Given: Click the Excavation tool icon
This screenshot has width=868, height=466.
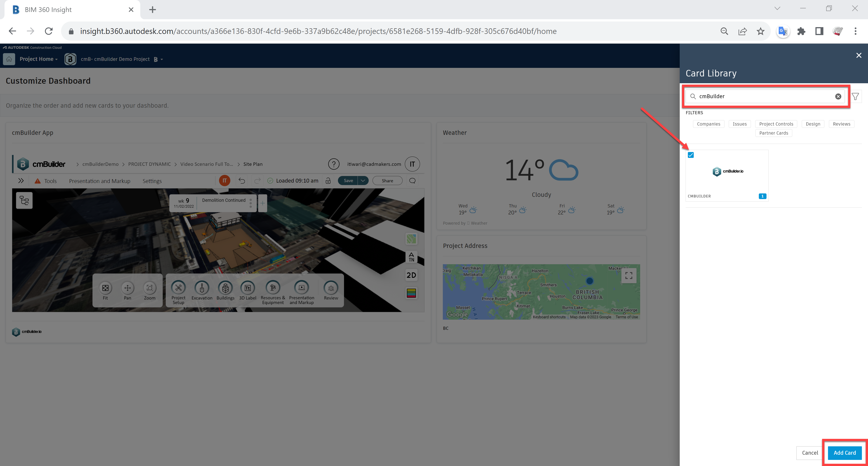Looking at the screenshot, I should pyautogui.click(x=202, y=288).
